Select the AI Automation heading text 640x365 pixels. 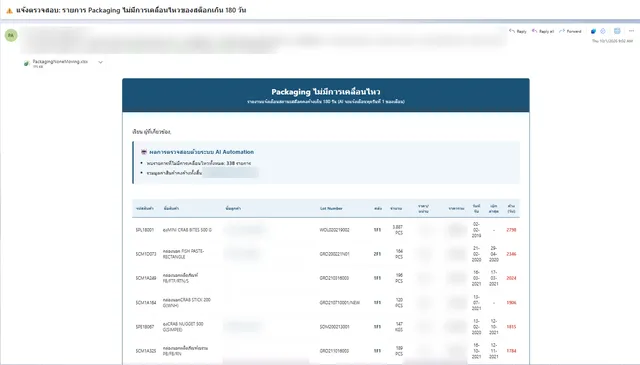pos(201,152)
